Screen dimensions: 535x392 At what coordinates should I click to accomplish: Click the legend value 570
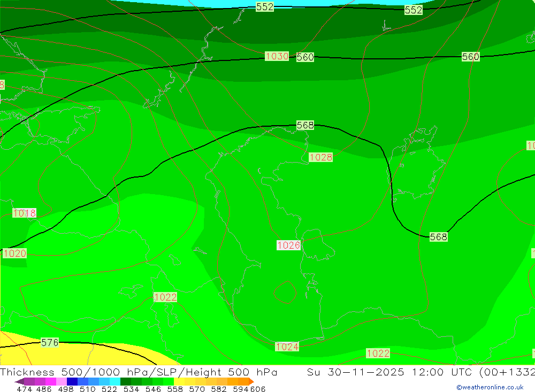[x=196, y=389]
